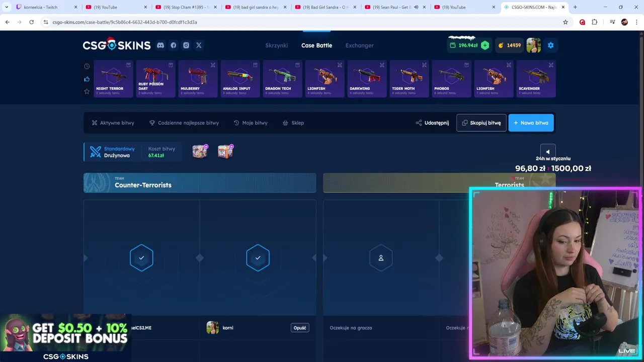Mute the audio on Sean Paul tab
This screenshot has width=644, height=362.
pos(416,7)
